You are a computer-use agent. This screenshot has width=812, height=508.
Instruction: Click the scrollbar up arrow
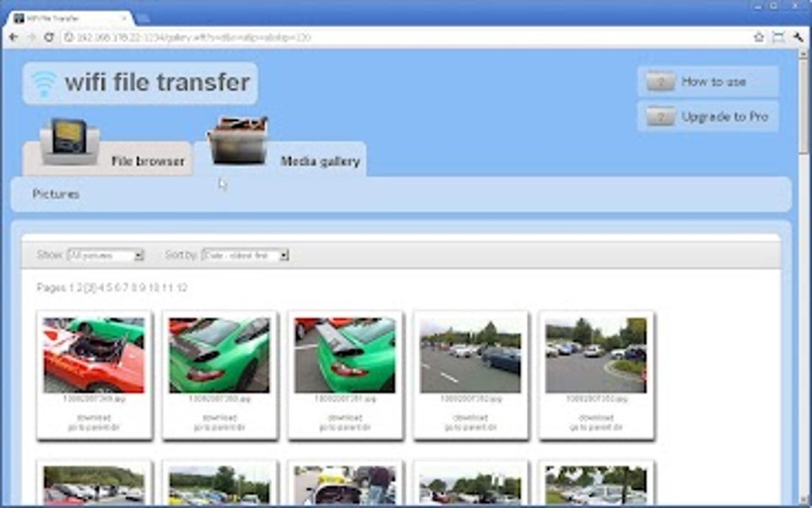tap(803, 54)
